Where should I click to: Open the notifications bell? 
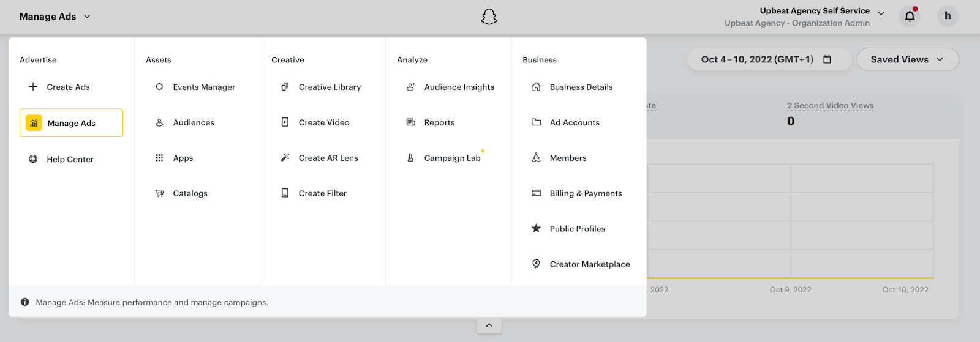click(x=910, y=17)
